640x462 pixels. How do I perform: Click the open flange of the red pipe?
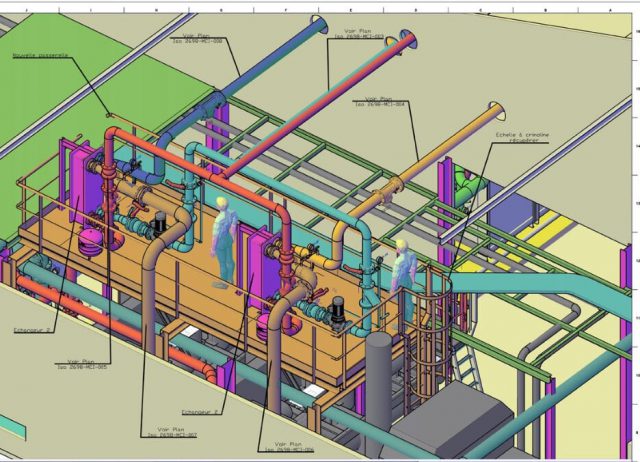(407, 41)
